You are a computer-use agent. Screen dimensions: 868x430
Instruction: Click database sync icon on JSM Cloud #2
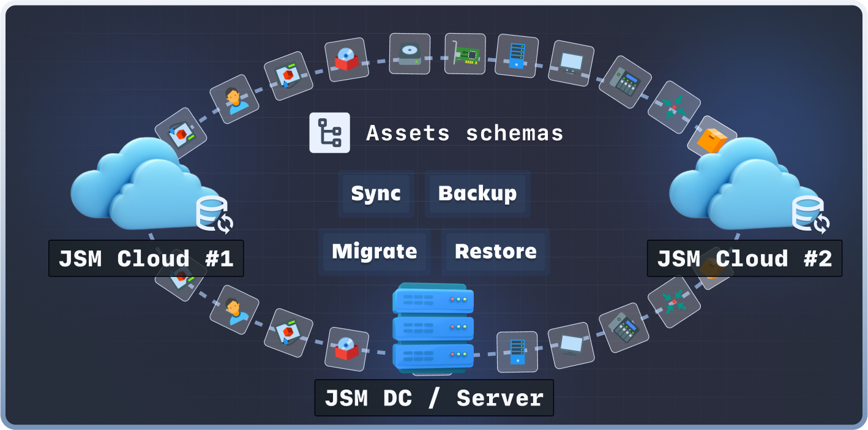click(811, 214)
